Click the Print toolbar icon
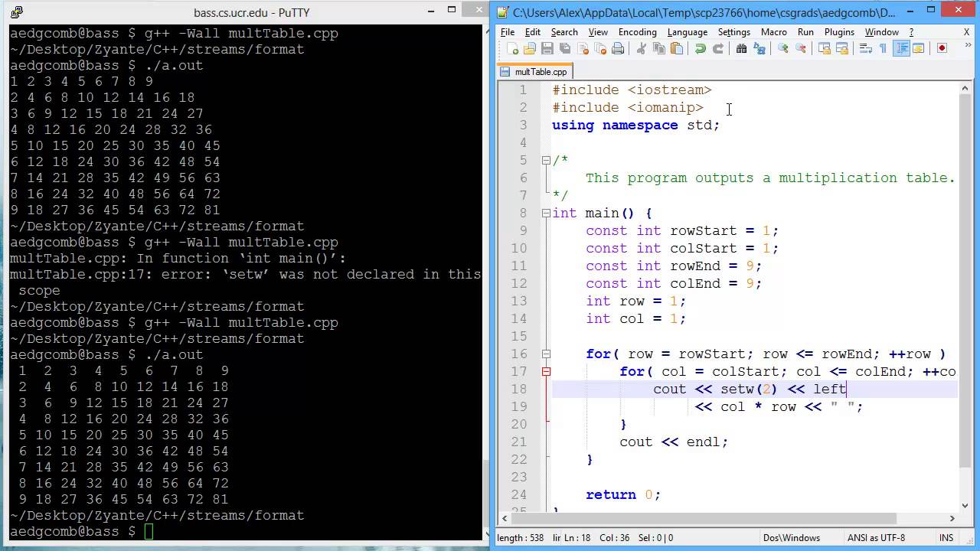Image resolution: width=980 pixels, height=551 pixels. click(618, 48)
